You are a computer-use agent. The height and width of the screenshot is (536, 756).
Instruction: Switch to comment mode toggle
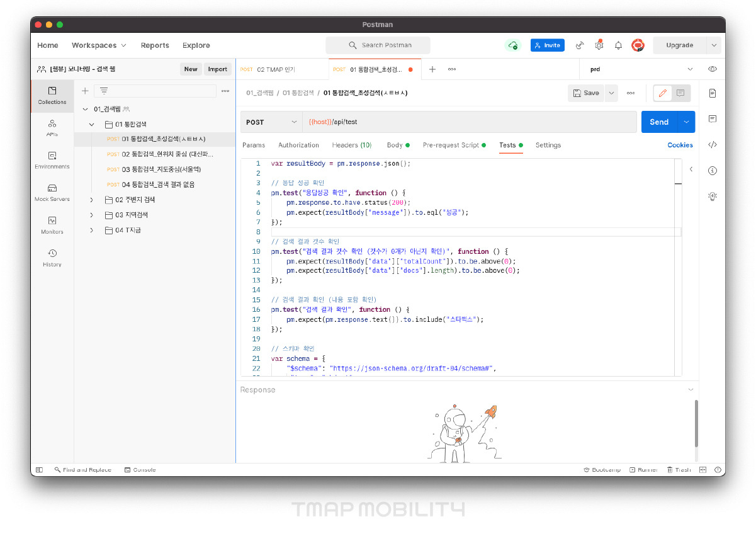[680, 93]
